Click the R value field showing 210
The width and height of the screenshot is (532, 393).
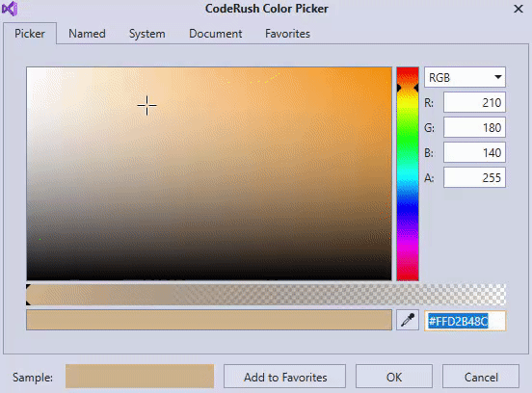(474, 102)
